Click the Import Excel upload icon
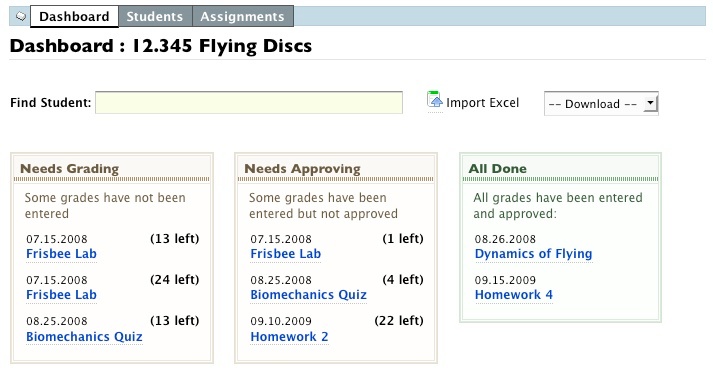Screen dimensions: 713x376 pos(435,100)
